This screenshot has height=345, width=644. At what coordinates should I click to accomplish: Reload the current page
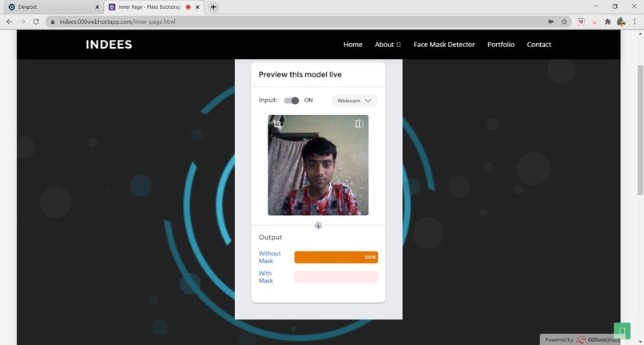click(36, 22)
